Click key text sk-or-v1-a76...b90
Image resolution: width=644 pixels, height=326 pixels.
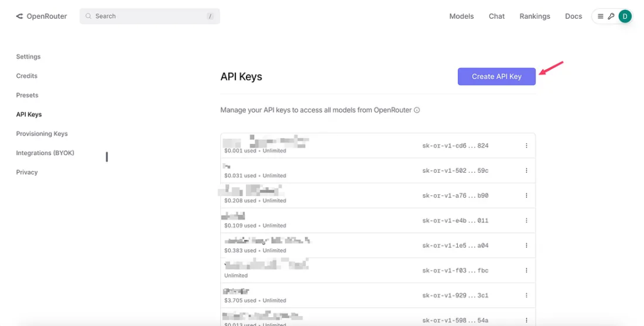pyautogui.click(x=455, y=195)
